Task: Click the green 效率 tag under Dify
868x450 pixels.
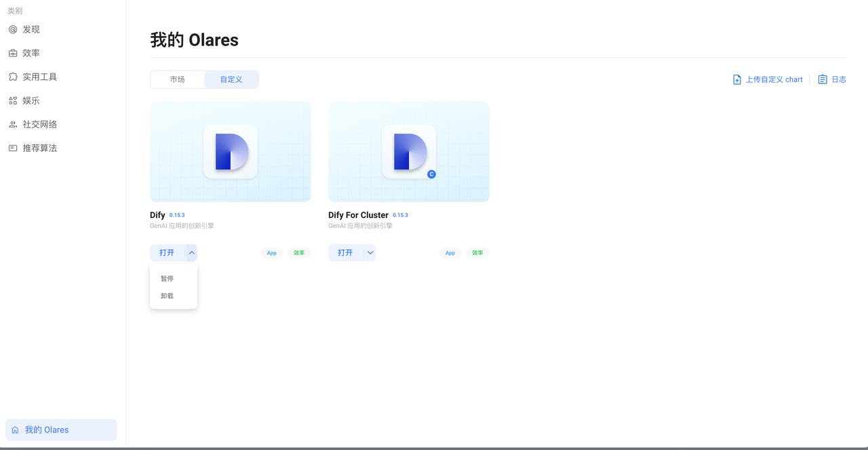Action: (299, 252)
